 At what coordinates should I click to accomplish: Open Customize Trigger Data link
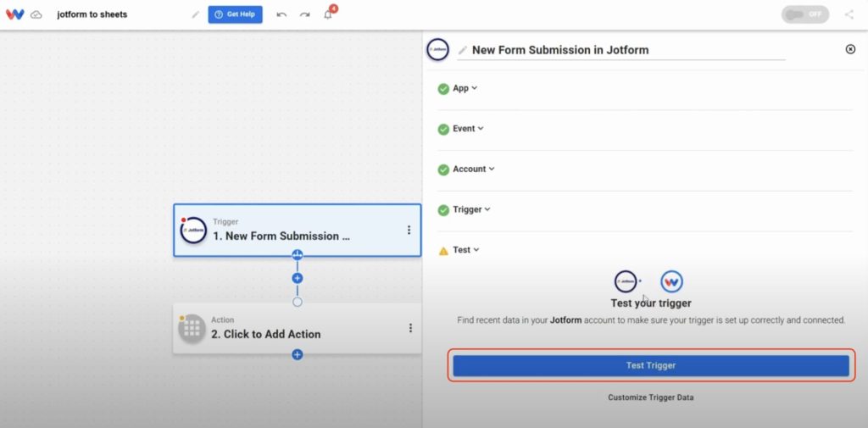point(651,397)
